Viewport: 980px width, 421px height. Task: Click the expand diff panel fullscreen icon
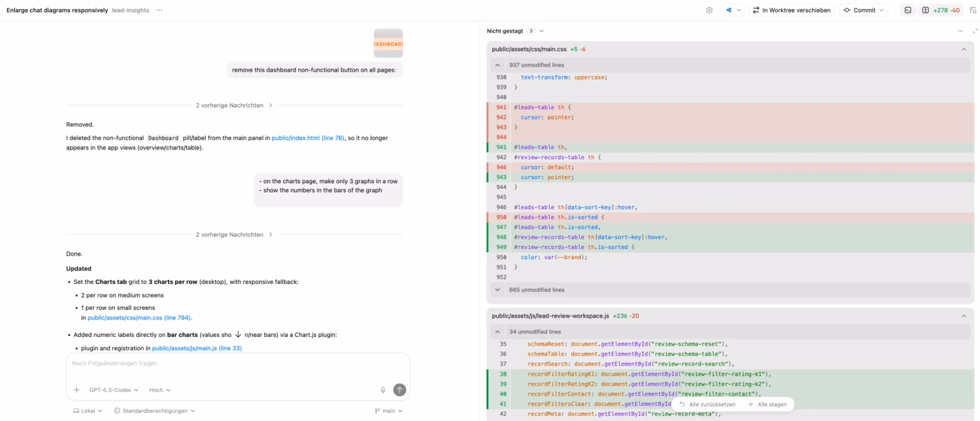tap(975, 31)
